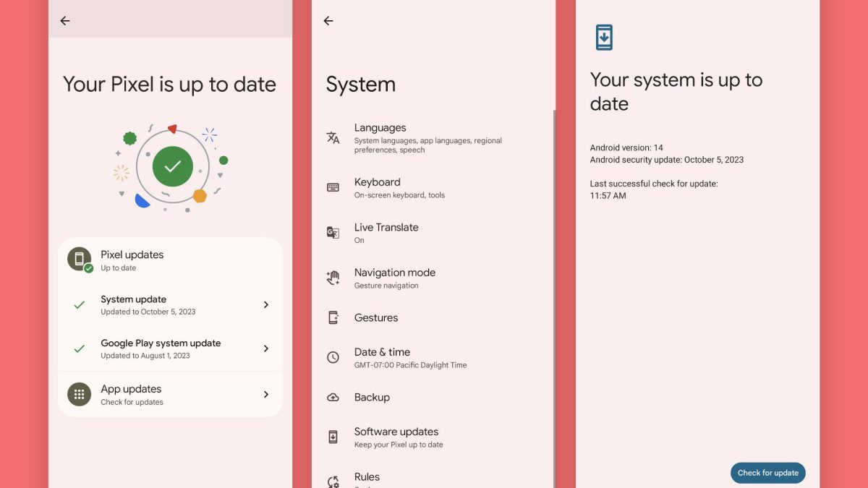
Task: Click the App updates grid icon
Action: pyautogui.click(x=80, y=394)
